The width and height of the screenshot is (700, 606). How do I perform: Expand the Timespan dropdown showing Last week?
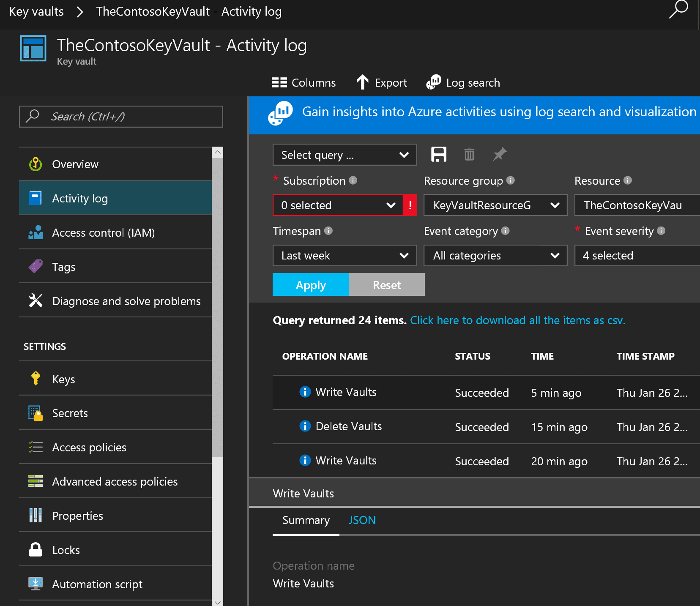[x=345, y=255]
